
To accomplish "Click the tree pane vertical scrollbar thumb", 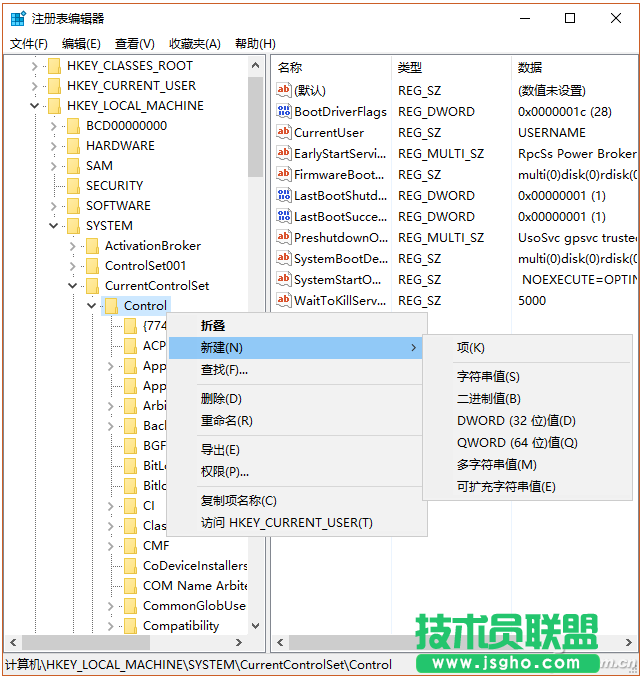I will tap(255, 127).
